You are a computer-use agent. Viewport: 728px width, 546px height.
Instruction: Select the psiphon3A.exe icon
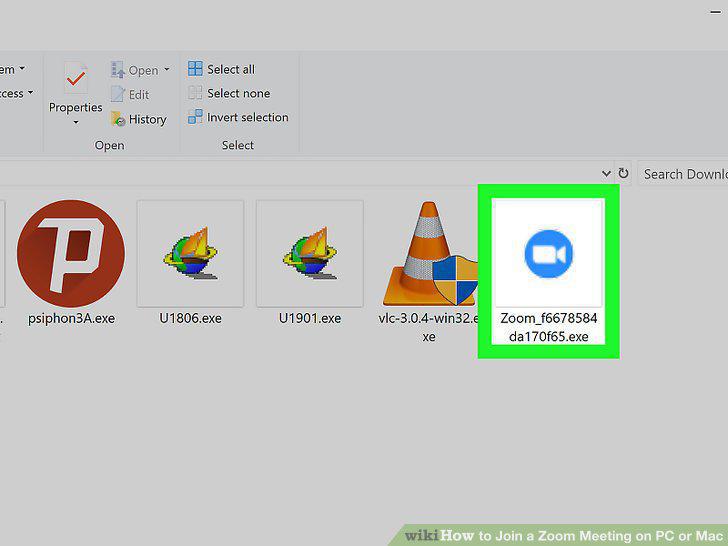(71, 254)
